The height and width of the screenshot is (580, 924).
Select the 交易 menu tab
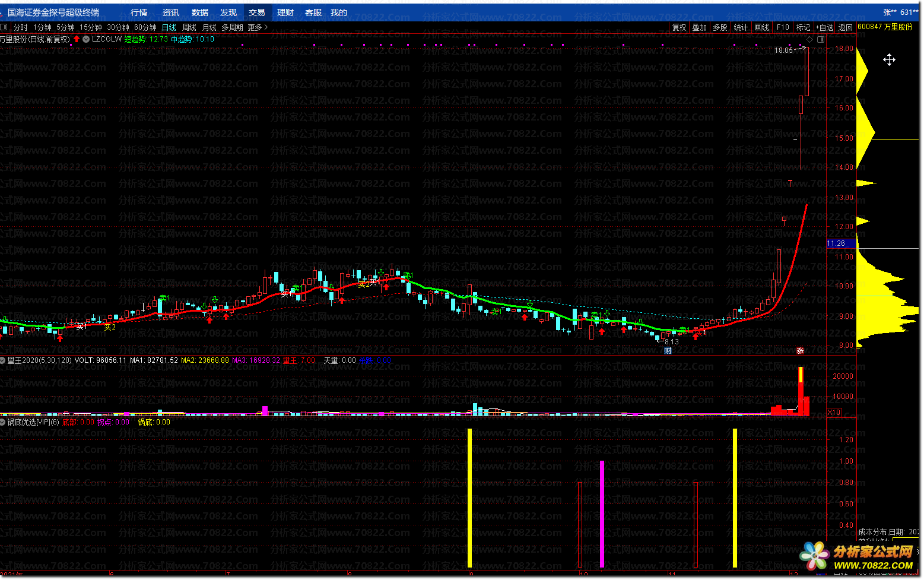click(x=257, y=12)
